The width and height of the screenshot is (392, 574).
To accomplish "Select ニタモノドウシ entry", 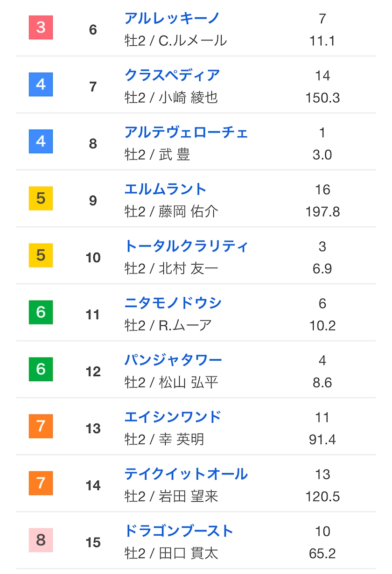I will (173, 303).
